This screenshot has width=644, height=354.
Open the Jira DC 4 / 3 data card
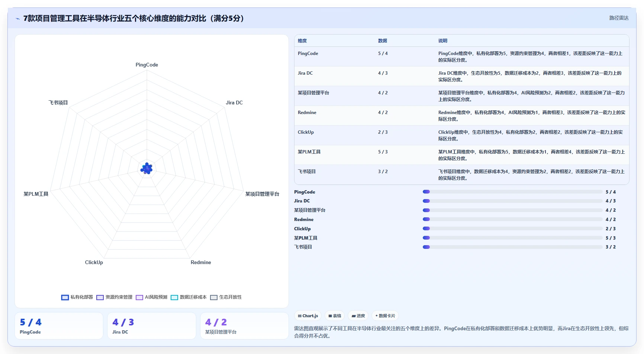[152, 326]
